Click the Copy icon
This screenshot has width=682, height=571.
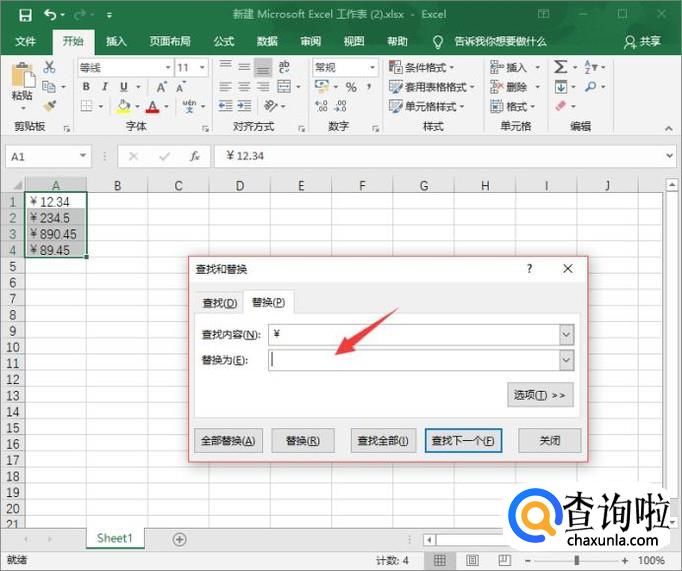click(x=49, y=87)
